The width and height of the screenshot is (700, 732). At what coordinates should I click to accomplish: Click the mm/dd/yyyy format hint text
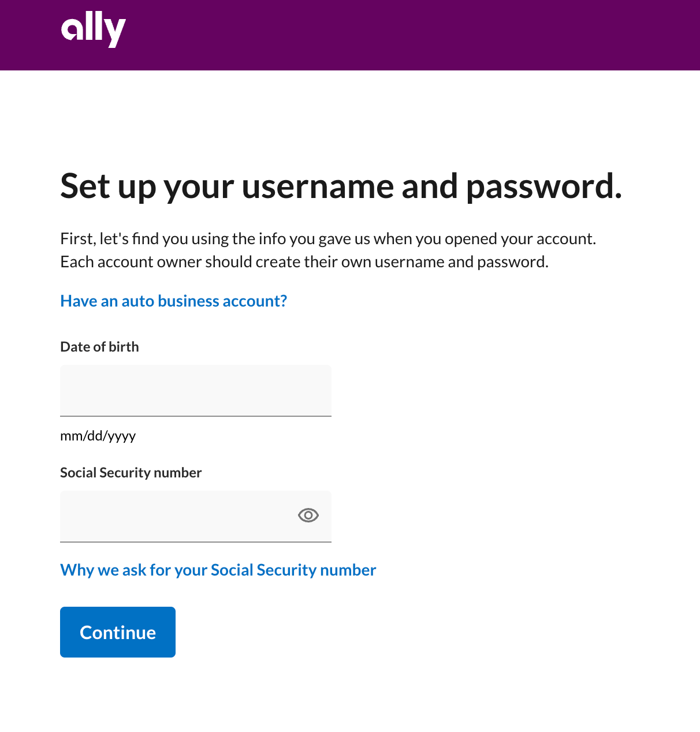pos(98,436)
